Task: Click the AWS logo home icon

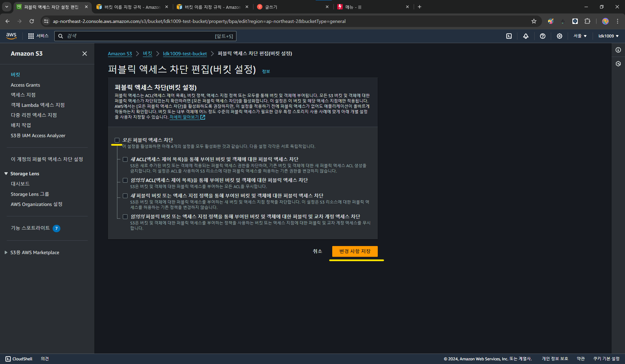Action: point(11,36)
